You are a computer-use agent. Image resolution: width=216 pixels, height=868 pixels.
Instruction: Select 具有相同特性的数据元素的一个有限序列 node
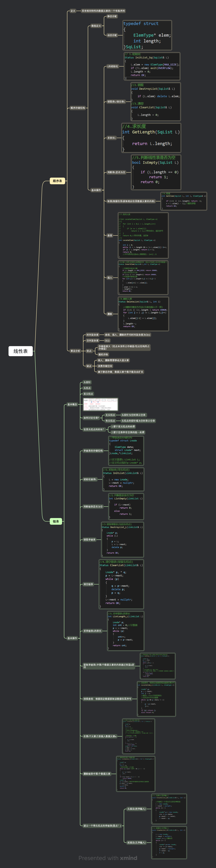coord(103,11)
